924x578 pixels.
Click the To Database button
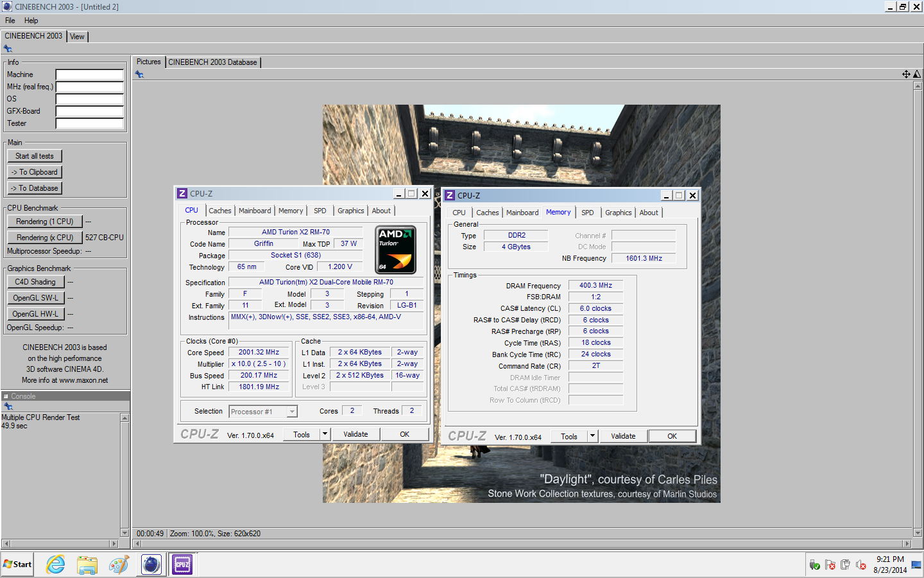point(35,188)
